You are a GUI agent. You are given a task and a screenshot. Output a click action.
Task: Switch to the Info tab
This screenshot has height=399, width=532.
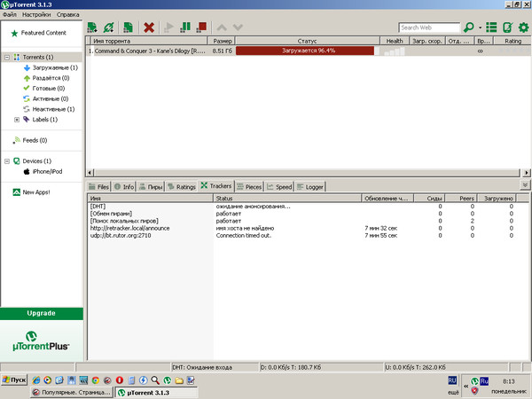[124, 187]
